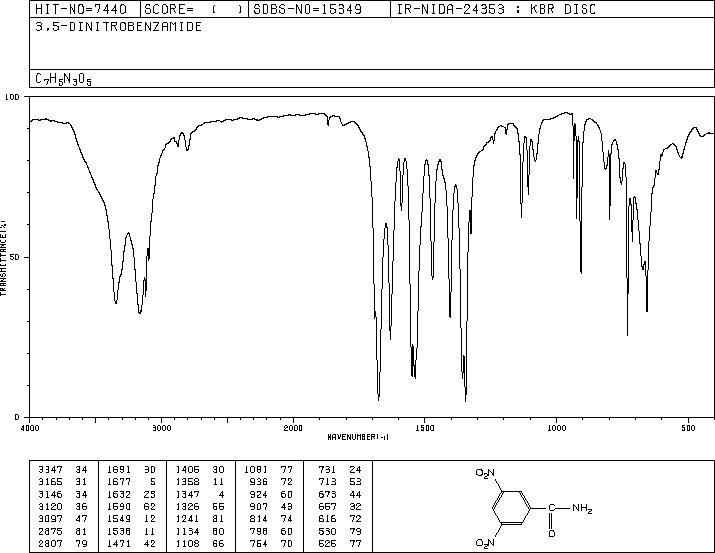Click the 1000 wavenumber axis label

pos(556,428)
